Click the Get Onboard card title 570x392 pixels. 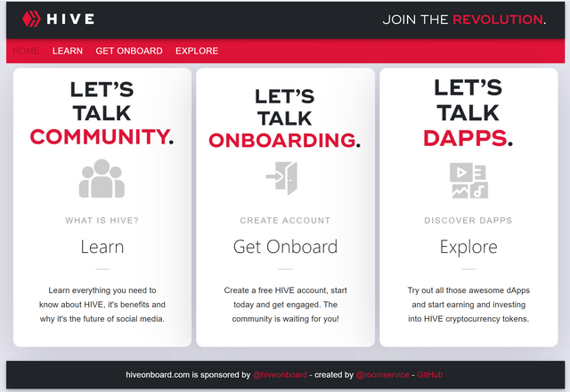click(x=285, y=247)
